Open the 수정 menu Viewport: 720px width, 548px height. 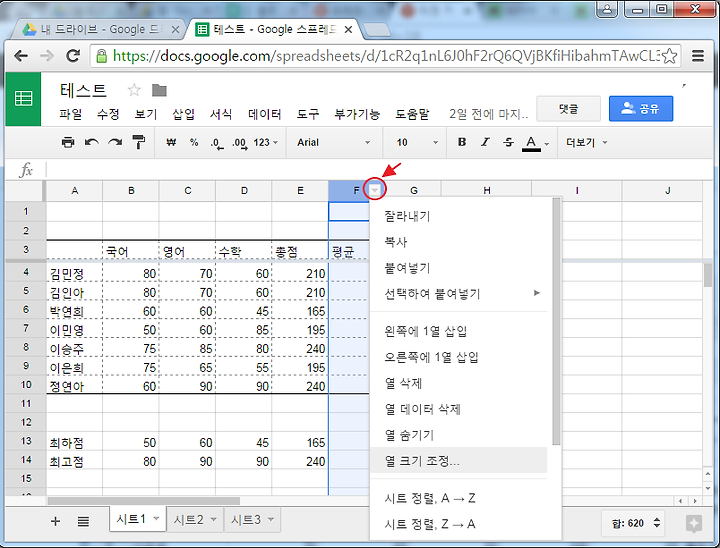(x=108, y=114)
